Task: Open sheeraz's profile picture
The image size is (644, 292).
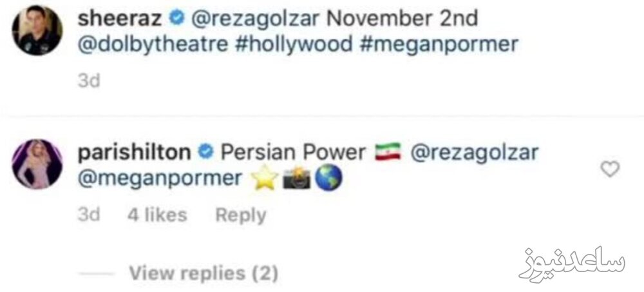Action: click(x=37, y=30)
